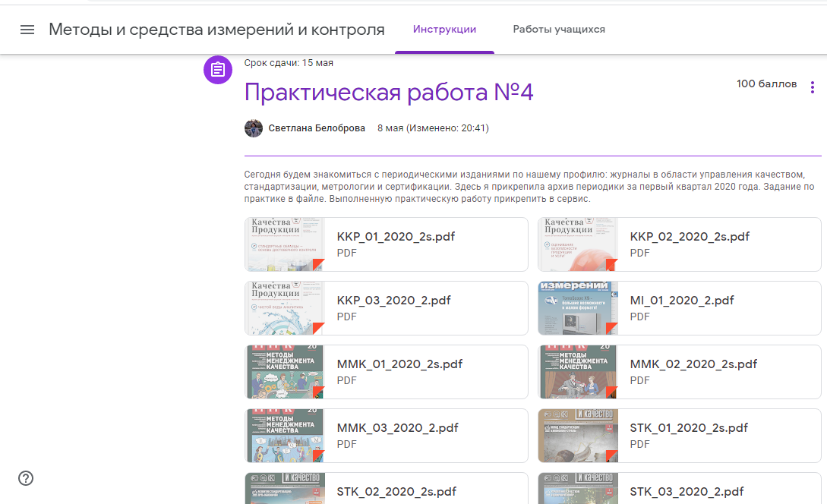Click the MI_01_2020_2.pdf cover thumbnail
Image resolution: width=827 pixels, height=504 pixels.
(x=578, y=308)
